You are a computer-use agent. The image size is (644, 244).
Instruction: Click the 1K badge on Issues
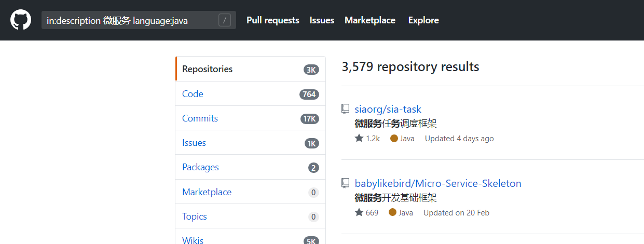pyautogui.click(x=312, y=143)
